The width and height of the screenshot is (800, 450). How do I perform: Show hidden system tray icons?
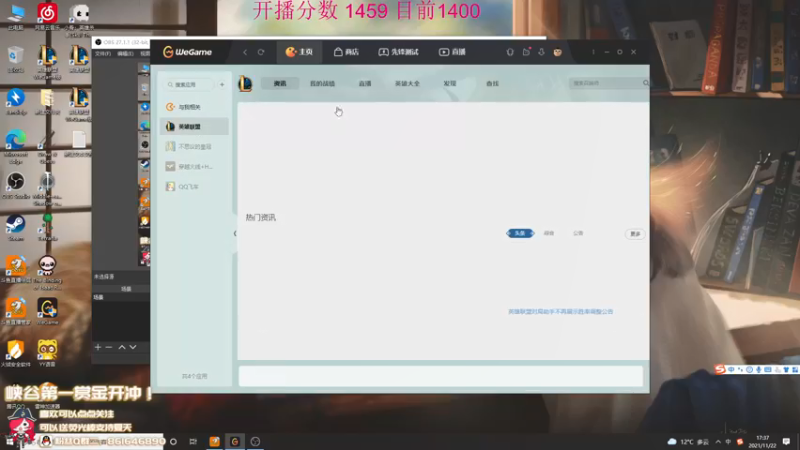718,441
